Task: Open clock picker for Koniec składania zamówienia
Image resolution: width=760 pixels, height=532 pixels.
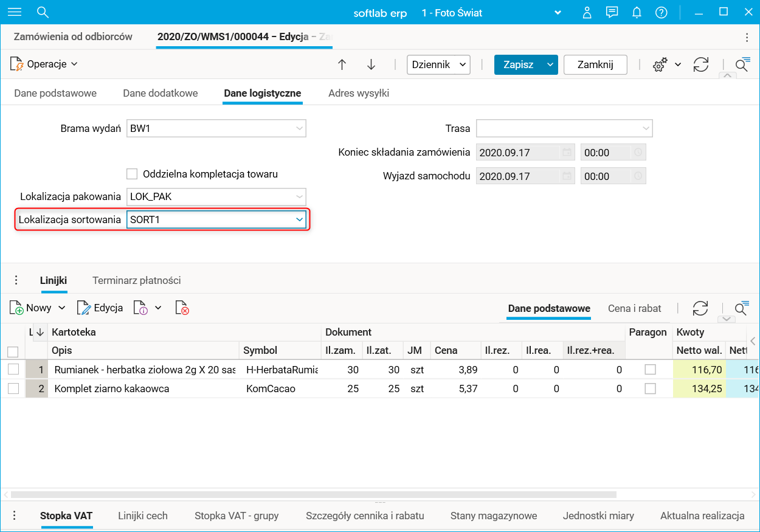Action: point(637,152)
